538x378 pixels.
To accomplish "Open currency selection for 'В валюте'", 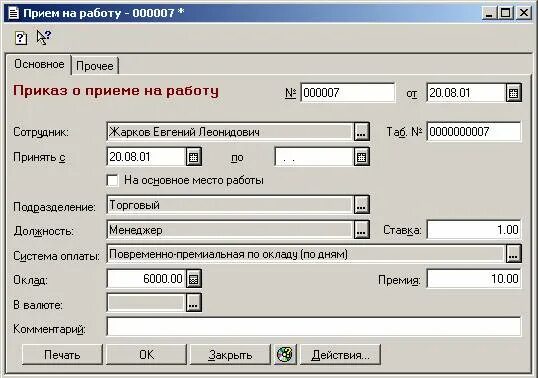I will click(x=194, y=303).
